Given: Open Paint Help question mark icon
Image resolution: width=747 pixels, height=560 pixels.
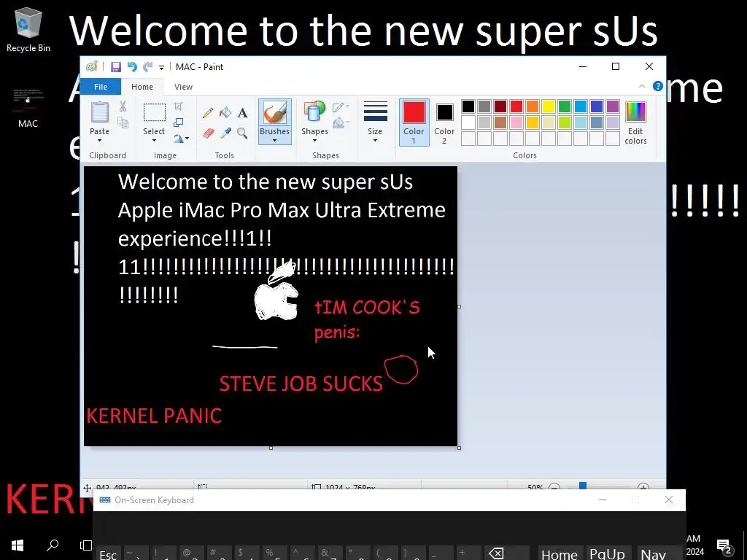Looking at the screenshot, I should click(x=658, y=86).
